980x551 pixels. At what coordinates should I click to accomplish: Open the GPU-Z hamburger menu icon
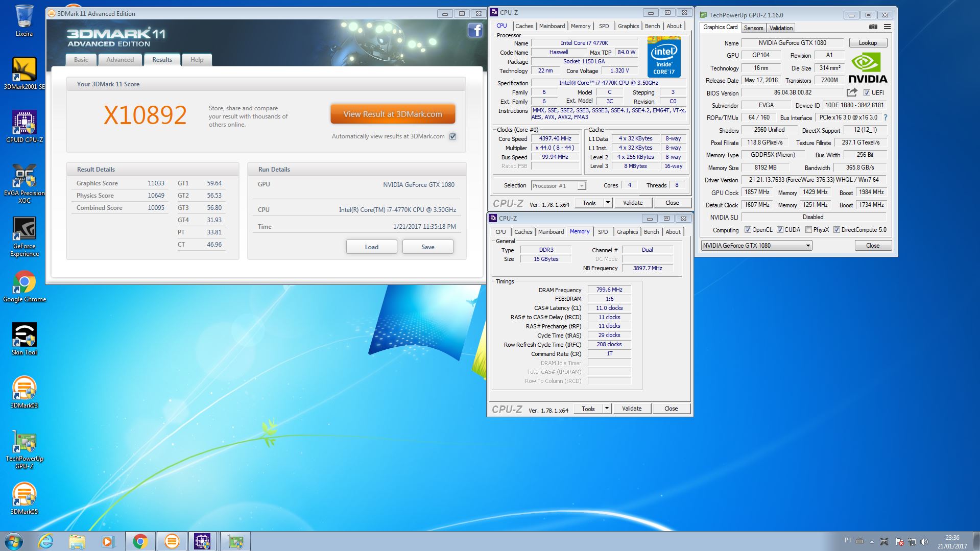click(887, 27)
